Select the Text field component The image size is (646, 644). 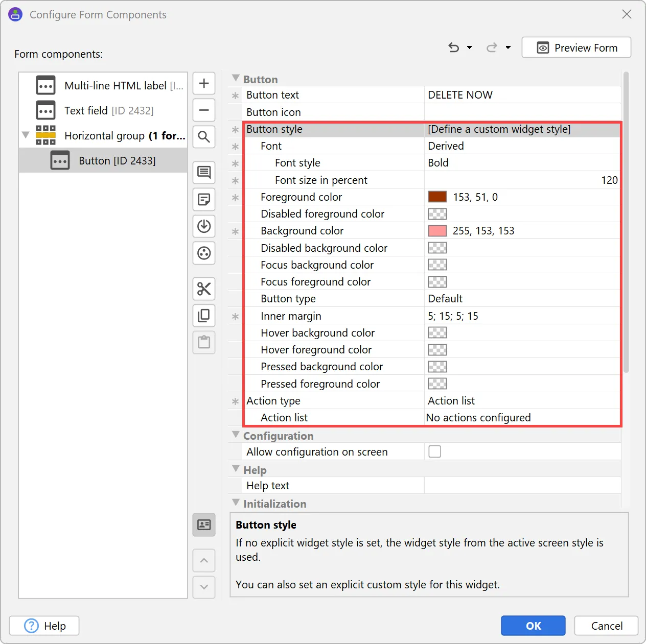(x=99, y=110)
